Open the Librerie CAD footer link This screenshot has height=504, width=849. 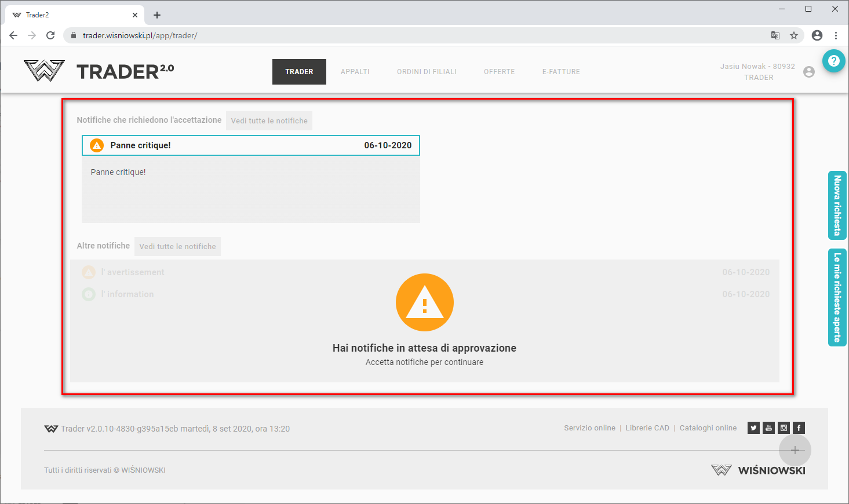(647, 428)
